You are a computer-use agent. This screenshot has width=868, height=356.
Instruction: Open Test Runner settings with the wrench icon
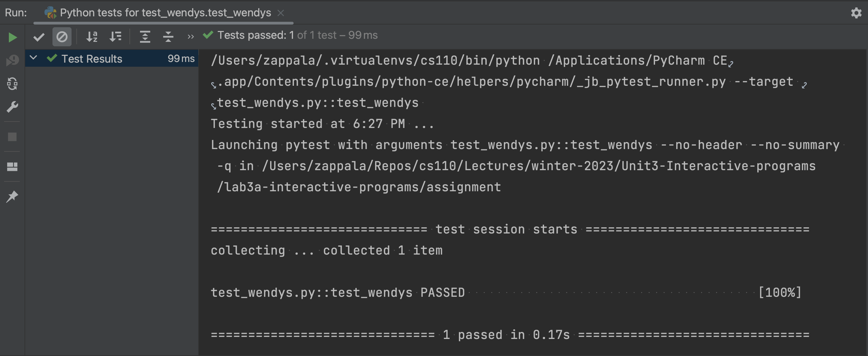coord(12,106)
